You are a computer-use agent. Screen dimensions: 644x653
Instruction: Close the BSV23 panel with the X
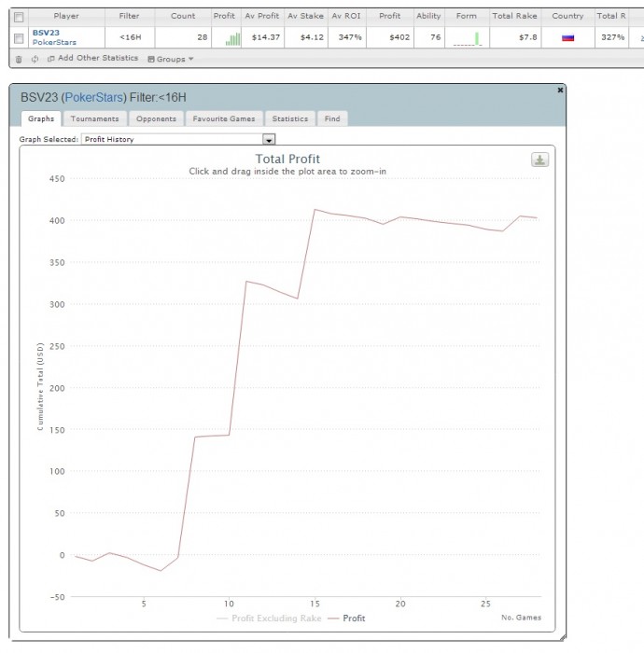[x=560, y=90]
